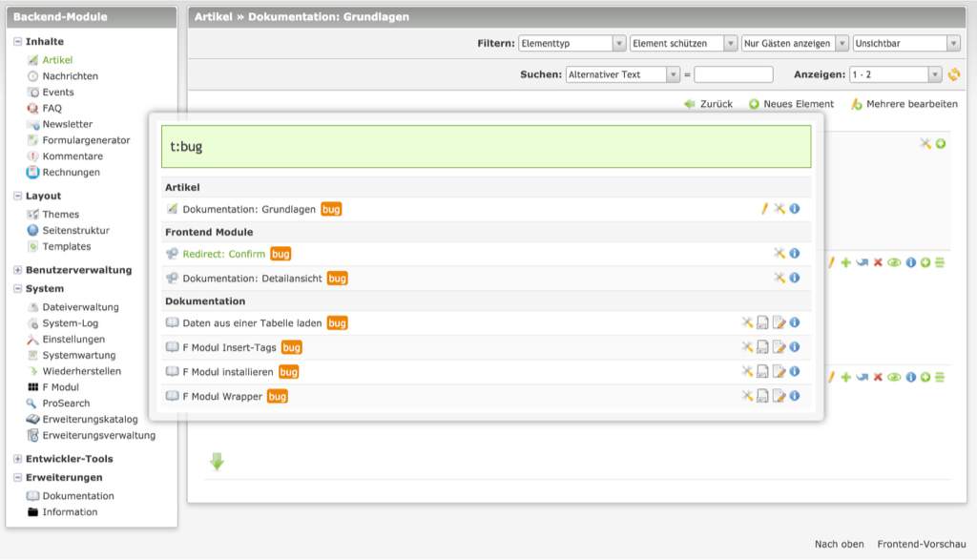Click the ProSearch input showing t:bug
The width and height of the screenshot is (977, 560).
pos(486,146)
